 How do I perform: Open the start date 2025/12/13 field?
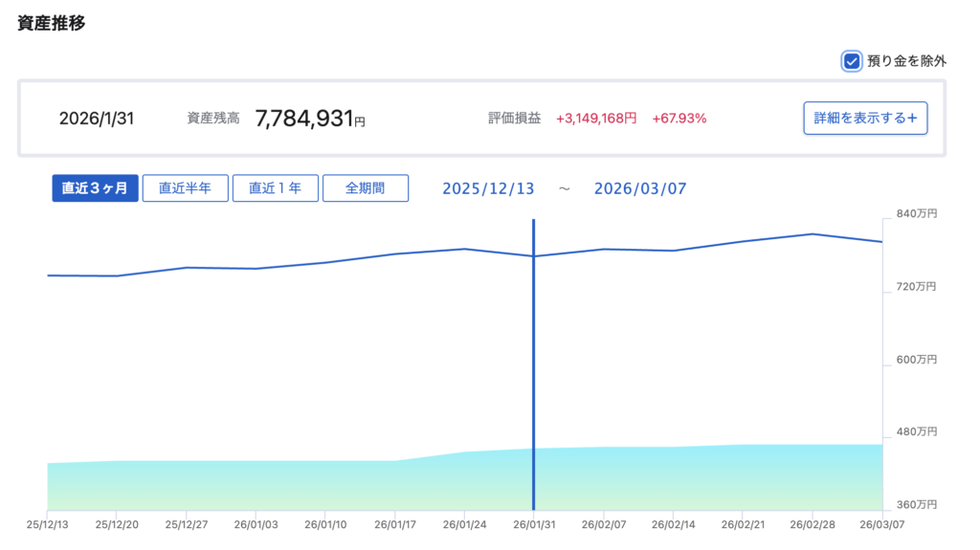(x=488, y=188)
